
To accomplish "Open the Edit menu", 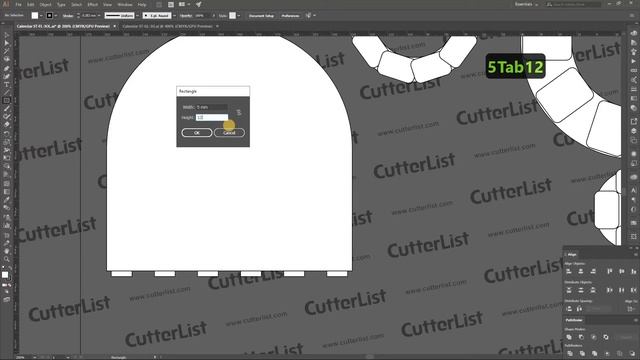I will tap(31, 4).
